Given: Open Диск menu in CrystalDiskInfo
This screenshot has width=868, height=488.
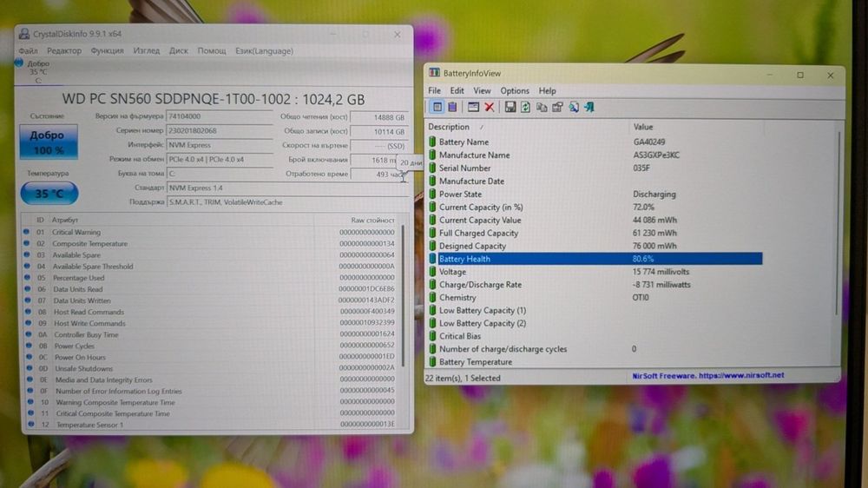Looking at the screenshot, I should click(x=178, y=51).
